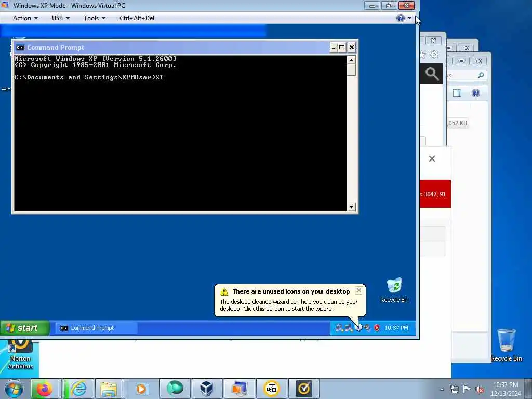Click the Command Prompt scroll down arrow
532x399 pixels.
352,207
